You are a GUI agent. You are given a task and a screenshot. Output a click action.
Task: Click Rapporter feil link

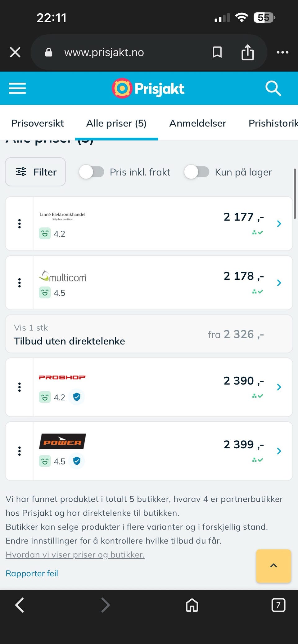[x=32, y=573]
